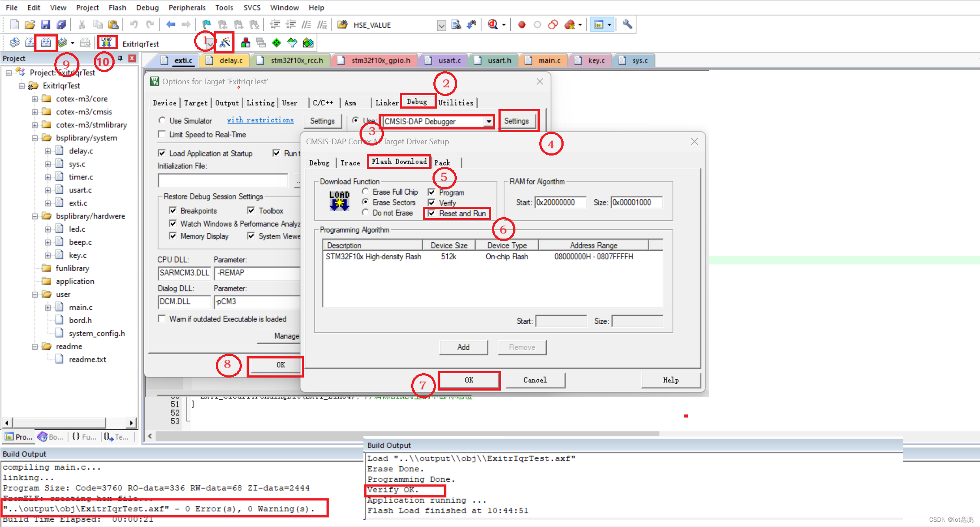980x527 pixels.
Task: Open the Select Software Packs icon
Action: point(292,43)
